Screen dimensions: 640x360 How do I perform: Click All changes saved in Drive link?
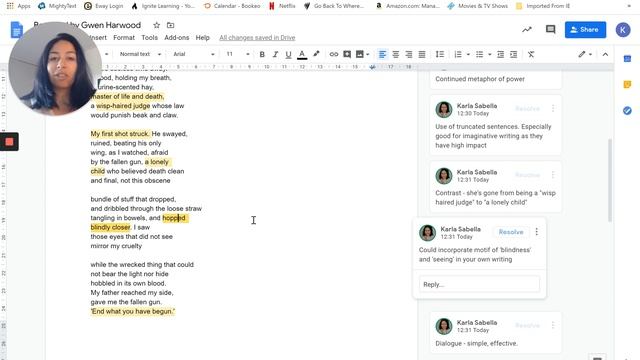tap(257, 38)
